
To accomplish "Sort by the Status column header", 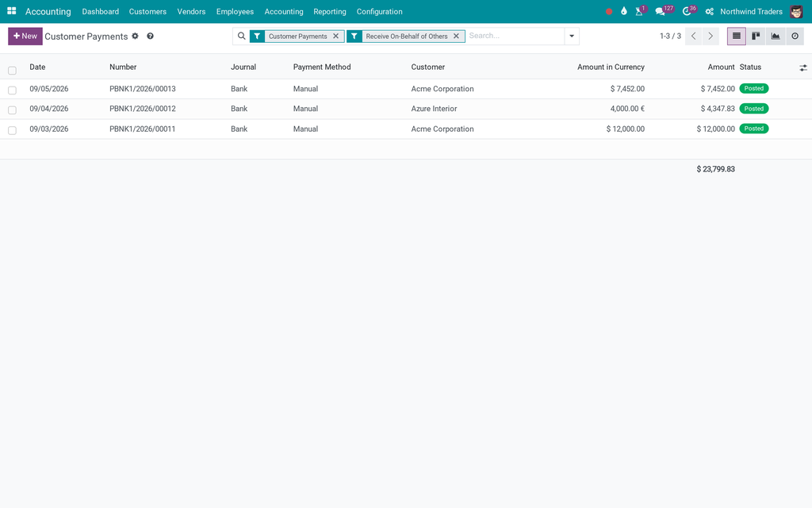I will click(750, 67).
